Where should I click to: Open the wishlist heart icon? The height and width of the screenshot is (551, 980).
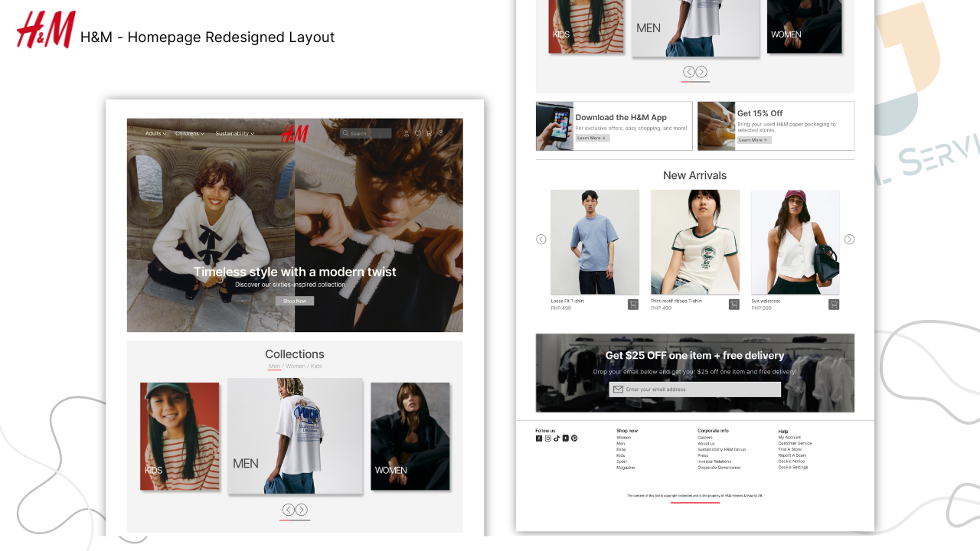(418, 133)
